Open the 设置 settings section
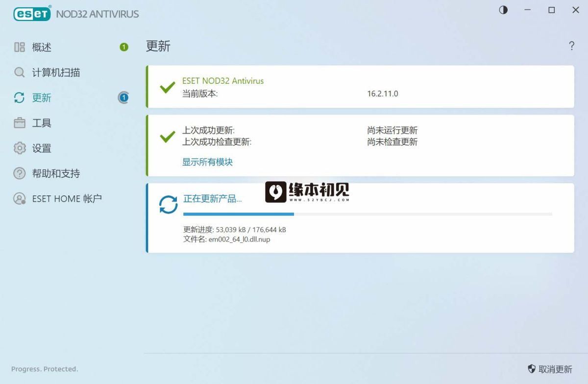Viewport: 588px width, 384px height. tap(42, 148)
